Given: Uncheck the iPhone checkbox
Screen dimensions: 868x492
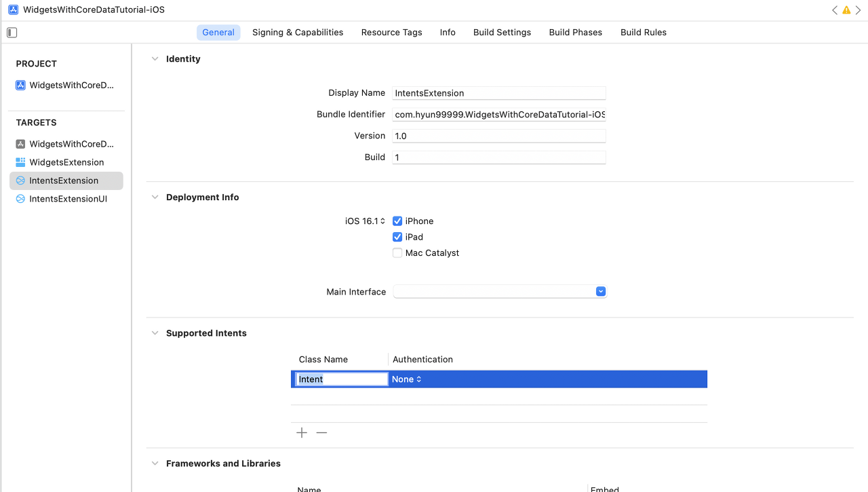Looking at the screenshot, I should pyautogui.click(x=397, y=221).
